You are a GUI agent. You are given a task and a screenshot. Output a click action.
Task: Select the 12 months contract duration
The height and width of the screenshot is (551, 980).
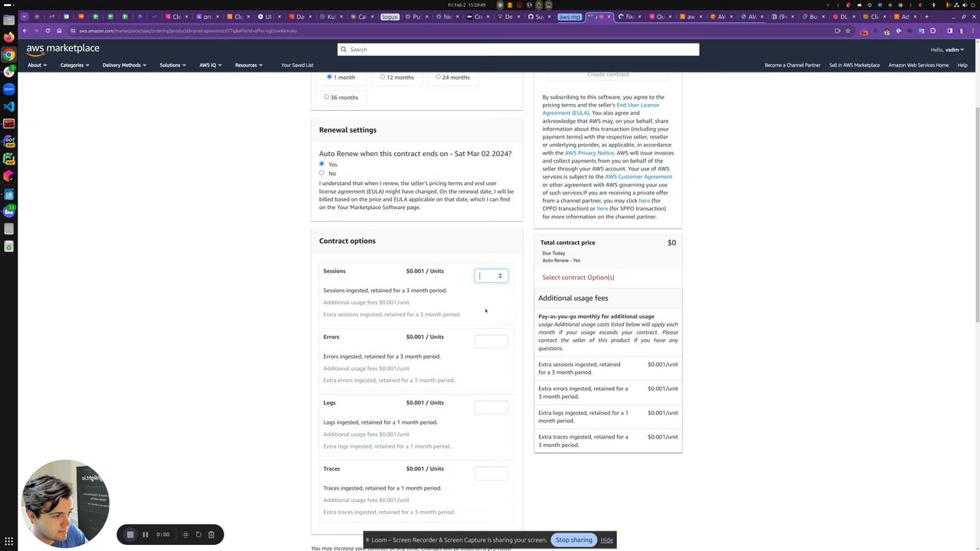[382, 77]
